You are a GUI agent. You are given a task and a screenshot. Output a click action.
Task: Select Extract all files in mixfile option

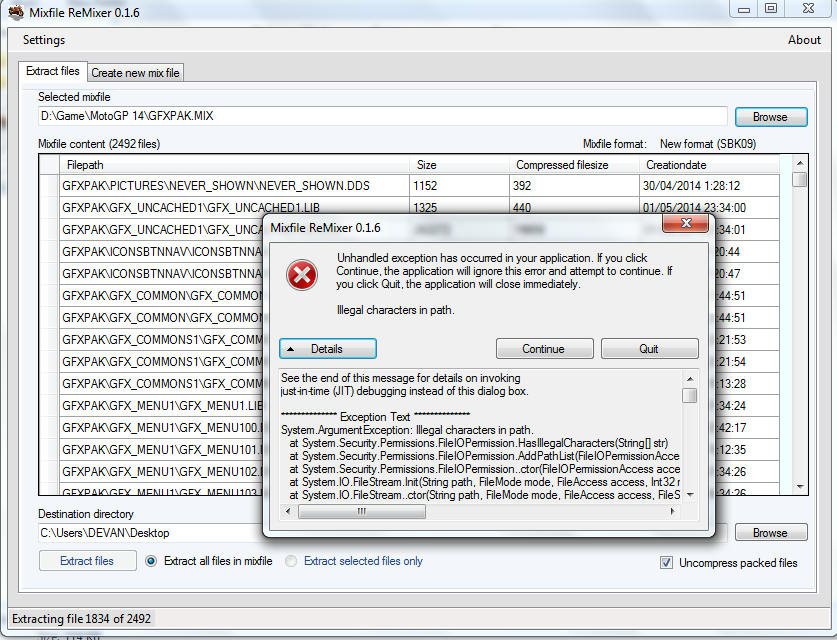(x=152, y=561)
